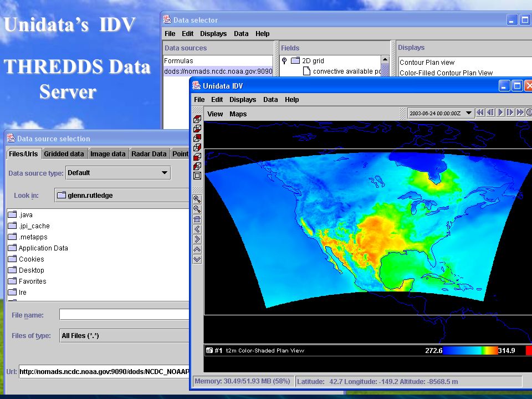Screen dimensions: 532x399
Task: Select the dods://nomads.ncdc.noaa.gov:9090 data source
Action: pyautogui.click(x=218, y=71)
